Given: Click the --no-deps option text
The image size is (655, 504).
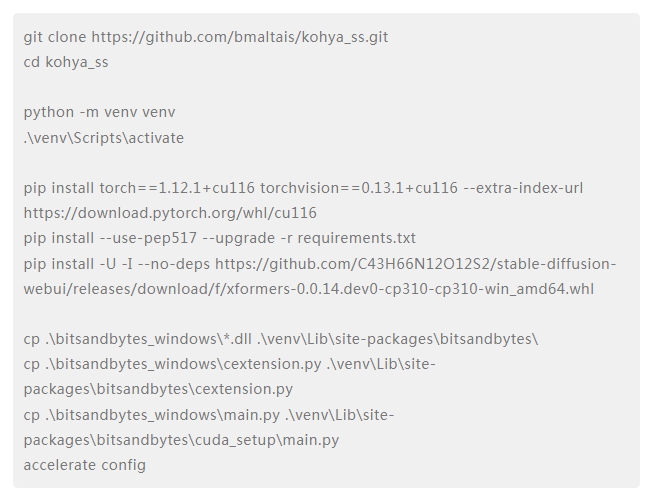Looking at the screenshot, I should point(173,264).
